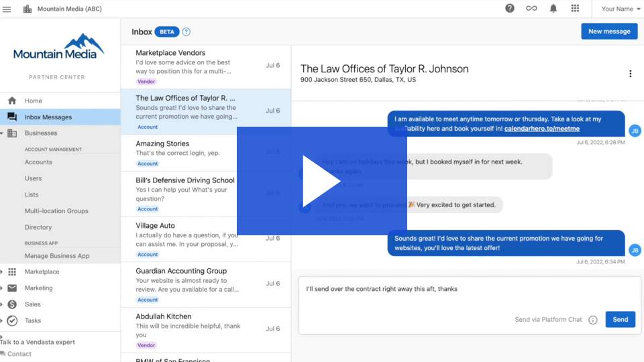Open Bill's Defensive Driving School conversation
Image resolution: width=644 pixels, height=362 pixels.
click(206, 194)
